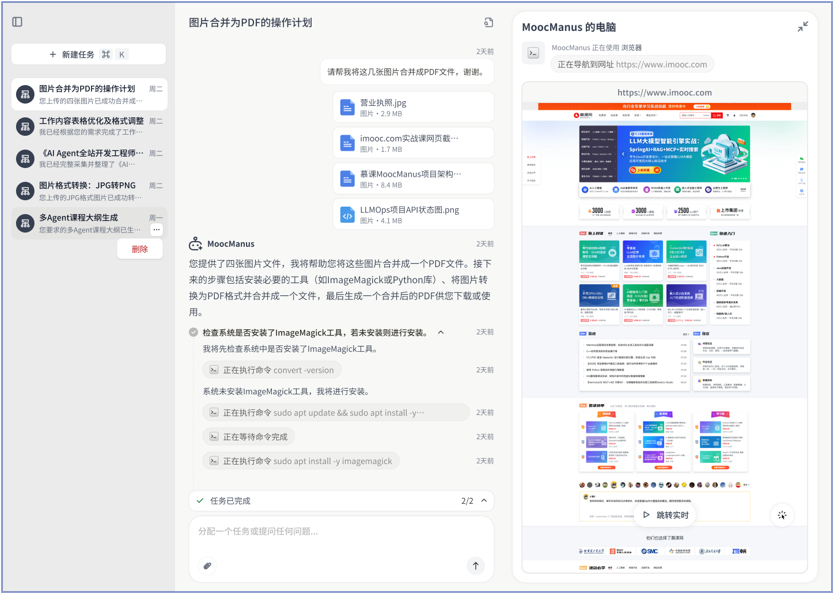Minimize the MoocManus computer panel
Screen dimensions: 834x594
[x=802, y=27]
